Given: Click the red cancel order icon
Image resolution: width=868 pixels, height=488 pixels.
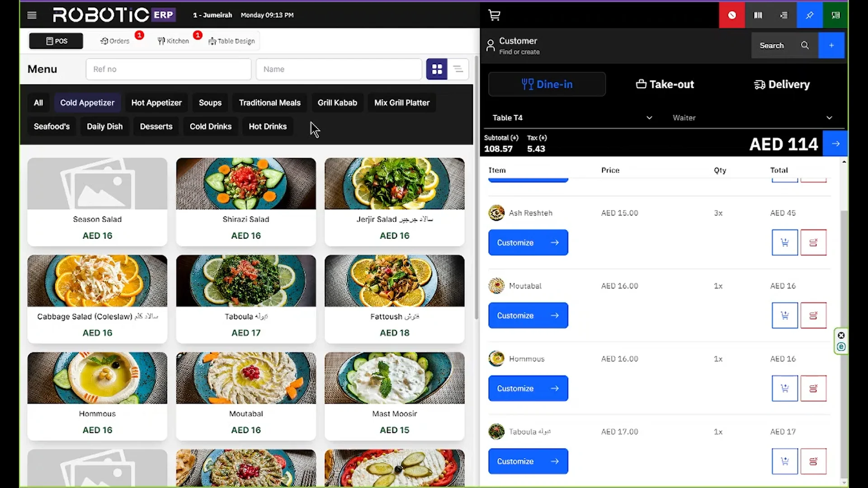Looking at the screenshot, I should pos(732,15).
